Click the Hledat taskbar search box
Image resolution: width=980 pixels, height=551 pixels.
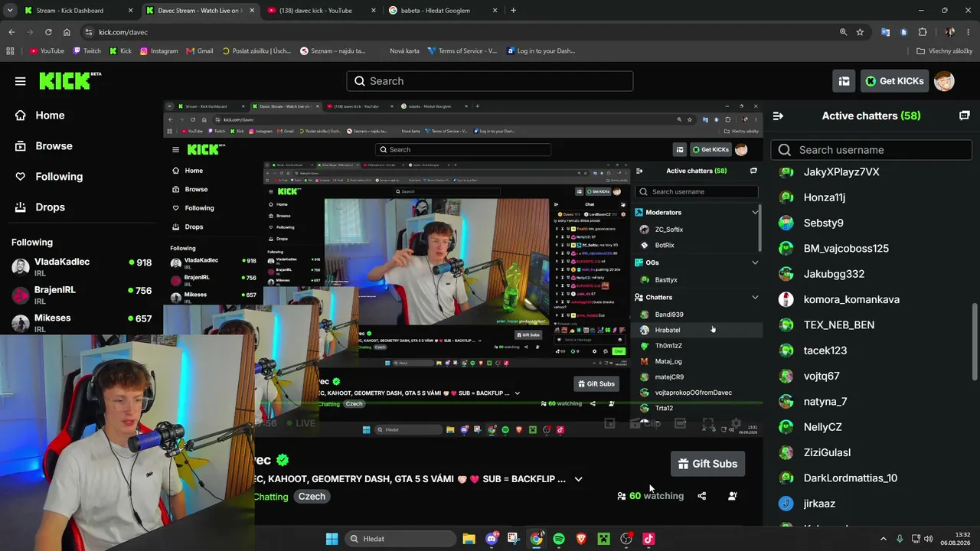(400, 539)
